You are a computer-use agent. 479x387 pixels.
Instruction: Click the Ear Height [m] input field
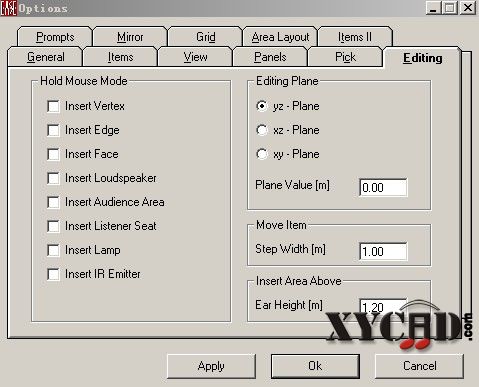click(383, 307)
